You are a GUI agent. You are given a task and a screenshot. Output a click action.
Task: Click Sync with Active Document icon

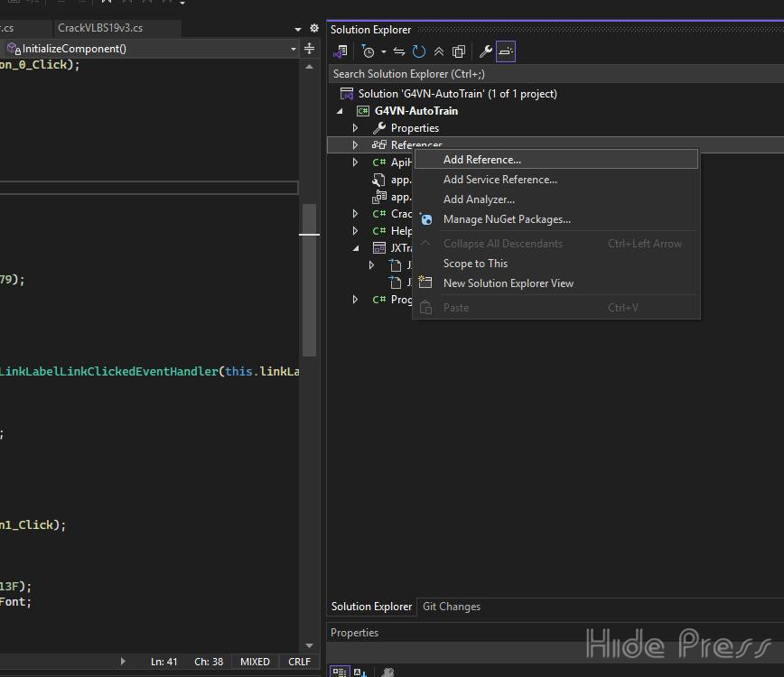(398, 51)
